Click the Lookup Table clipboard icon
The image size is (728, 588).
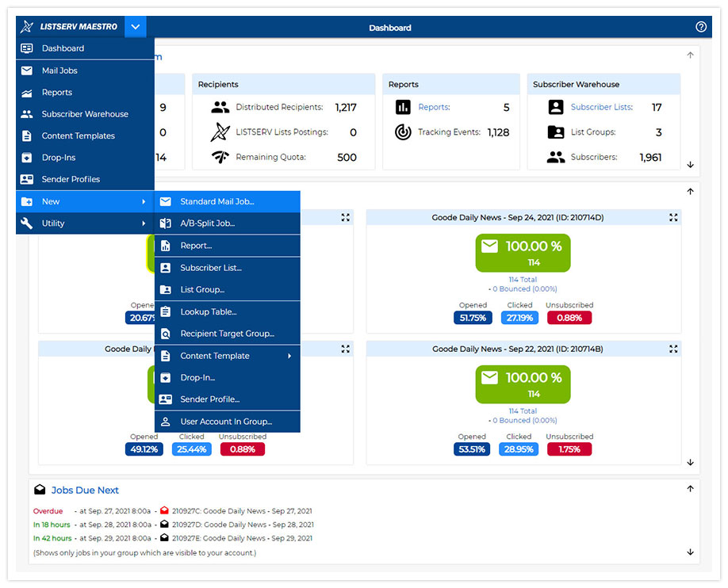tap(165, 312)
